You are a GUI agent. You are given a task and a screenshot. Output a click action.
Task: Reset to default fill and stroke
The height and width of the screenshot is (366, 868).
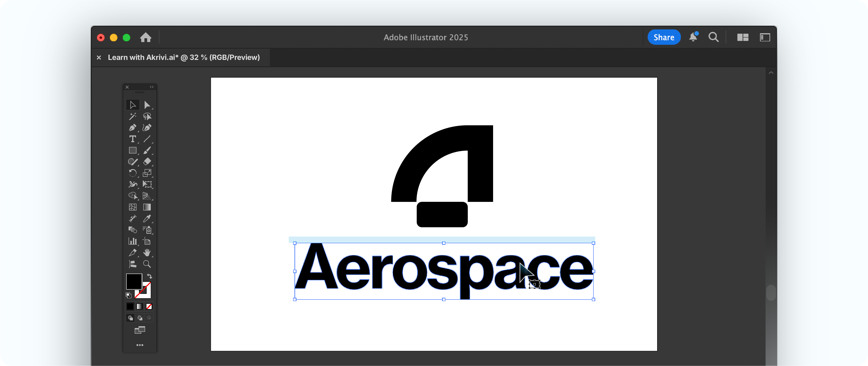(128, 295)
